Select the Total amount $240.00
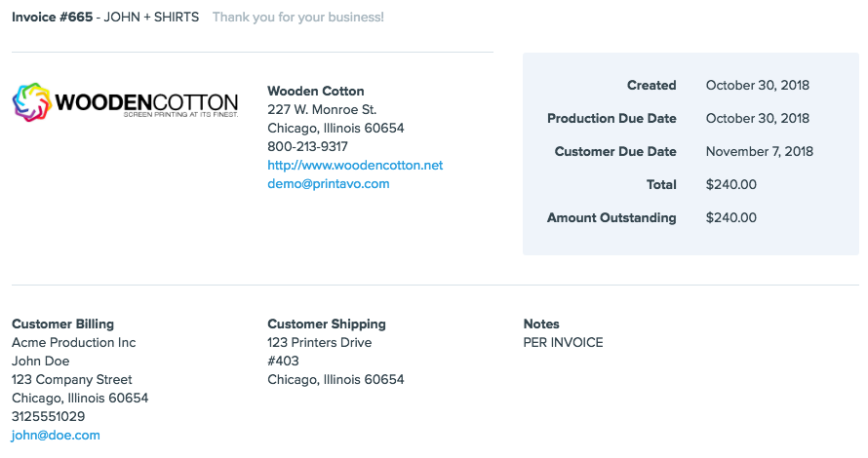The height and width of the screenshot is (458, 868). pos(730,185)
